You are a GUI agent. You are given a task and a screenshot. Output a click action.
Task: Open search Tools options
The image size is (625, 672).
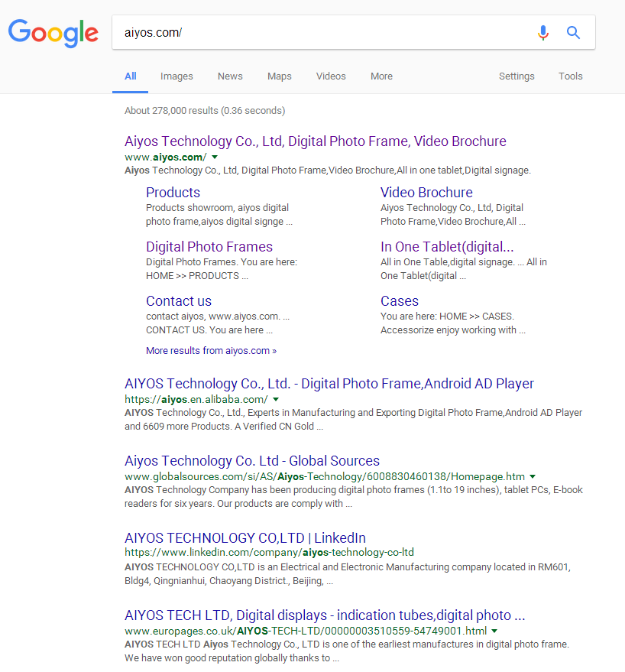(x=570, y=76)
